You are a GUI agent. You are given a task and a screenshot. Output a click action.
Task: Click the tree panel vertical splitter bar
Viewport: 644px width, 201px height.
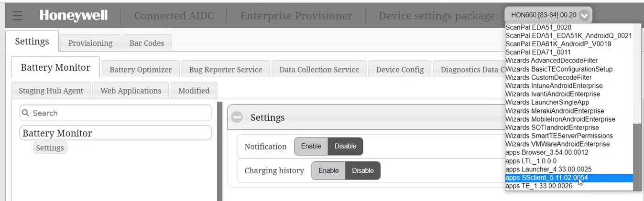[220, 151]
